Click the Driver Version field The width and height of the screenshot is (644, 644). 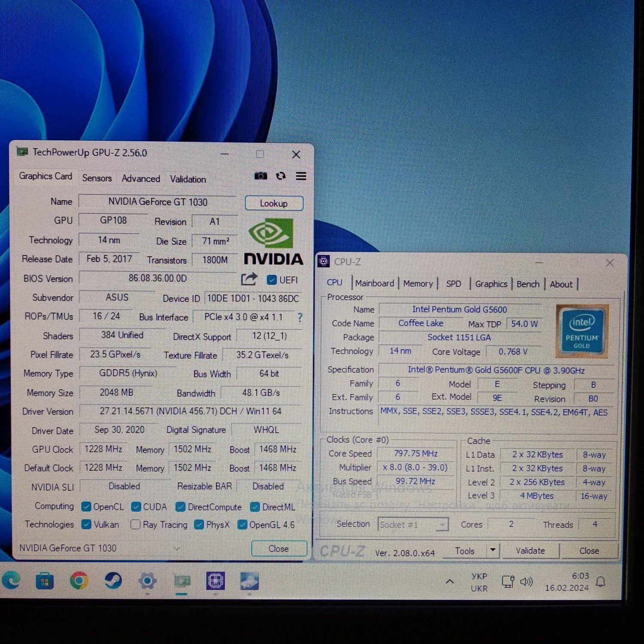[x=191, y=411]
